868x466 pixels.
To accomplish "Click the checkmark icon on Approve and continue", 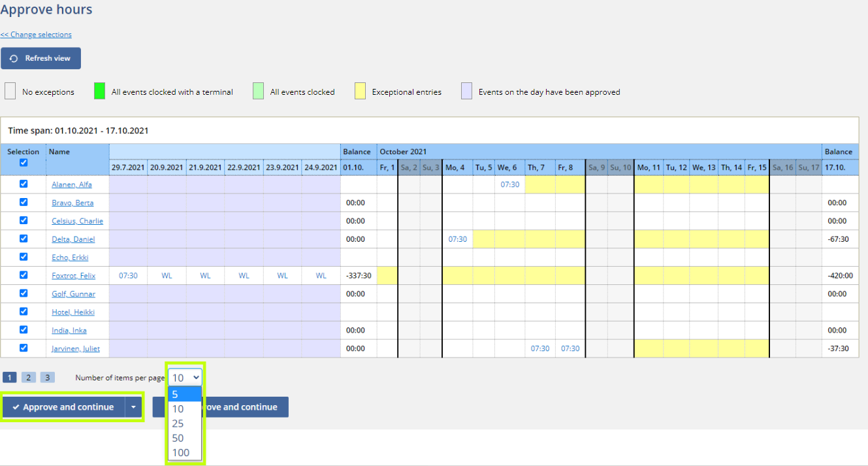I will point(16,407).
